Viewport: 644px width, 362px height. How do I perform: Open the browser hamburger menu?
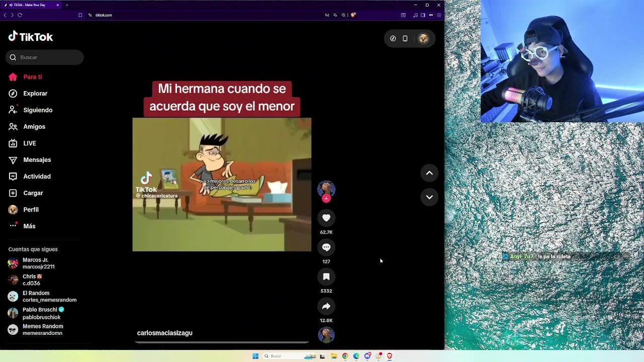tap(439, 15)
